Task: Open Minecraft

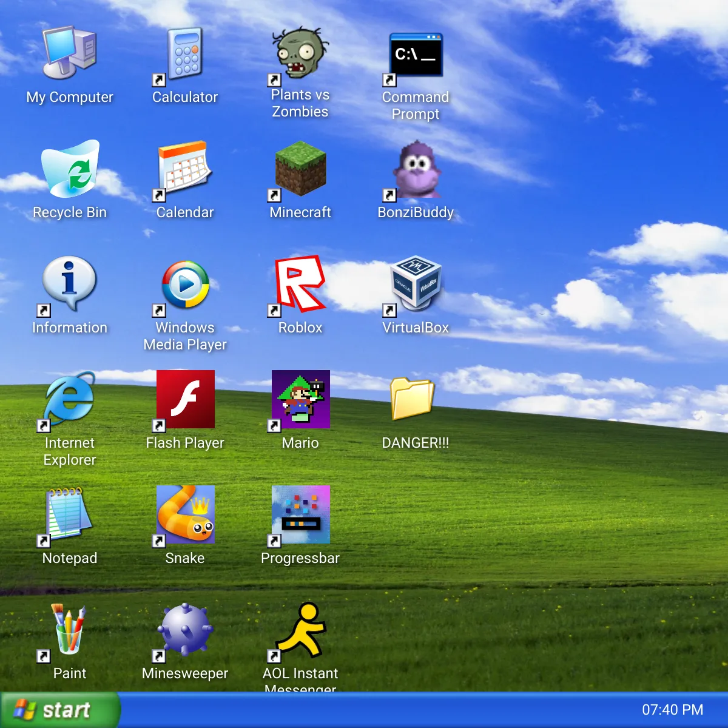Action: coord(300,170)
